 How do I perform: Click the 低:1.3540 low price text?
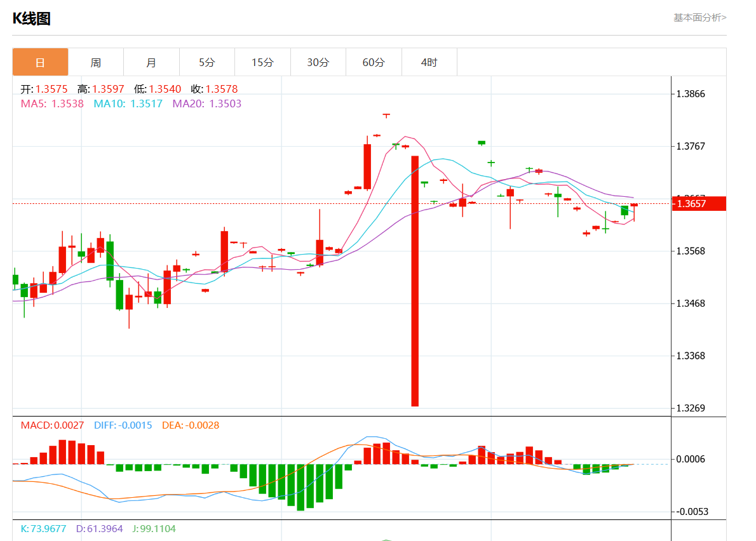pos(158,89)
